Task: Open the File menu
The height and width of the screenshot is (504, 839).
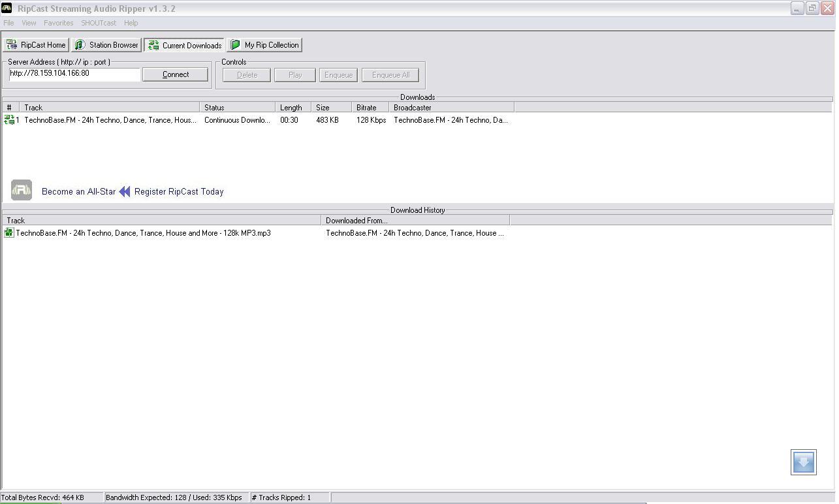Action: [x=8, y=23]
